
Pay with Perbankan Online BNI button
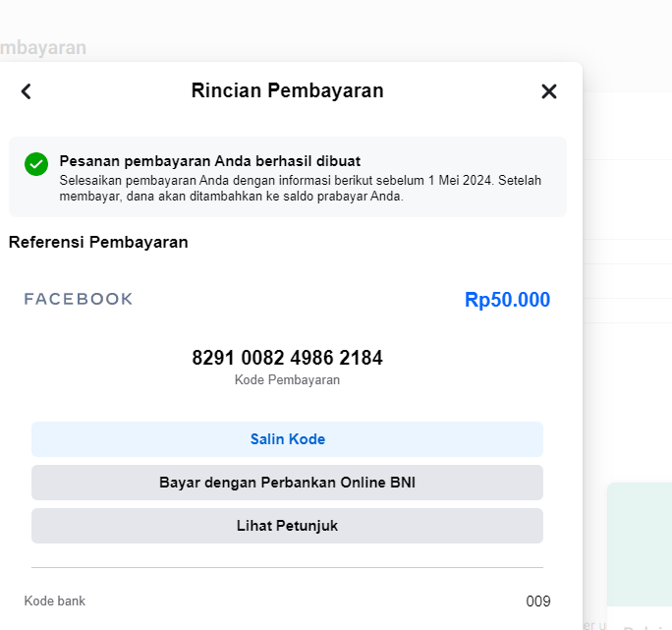[x=287, y=483]
